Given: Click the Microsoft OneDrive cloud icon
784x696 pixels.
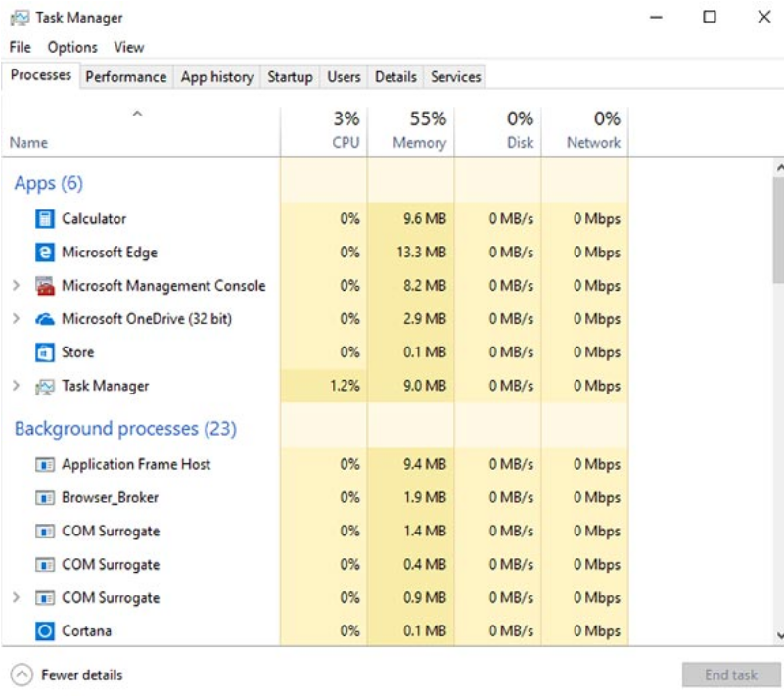Looking at the screenshot, I should tap(44, 319).
